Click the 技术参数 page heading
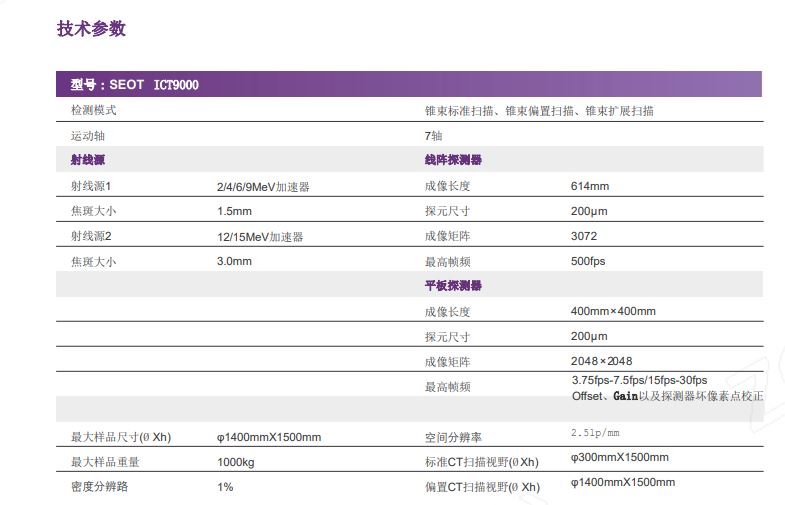 point(91,29)
